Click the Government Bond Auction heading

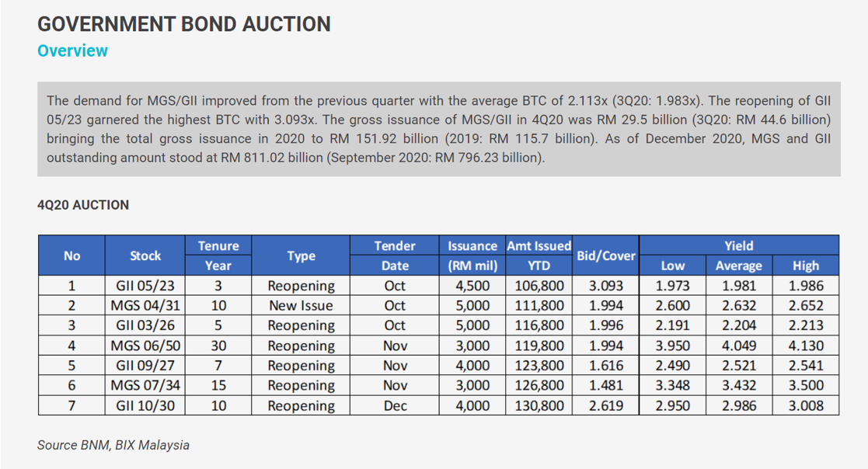coord(184,24)
